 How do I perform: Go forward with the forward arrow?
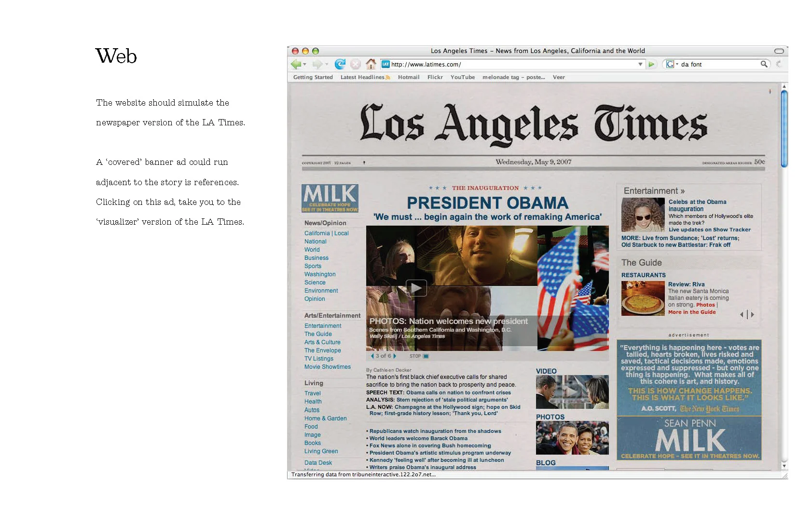click(317, 64)
